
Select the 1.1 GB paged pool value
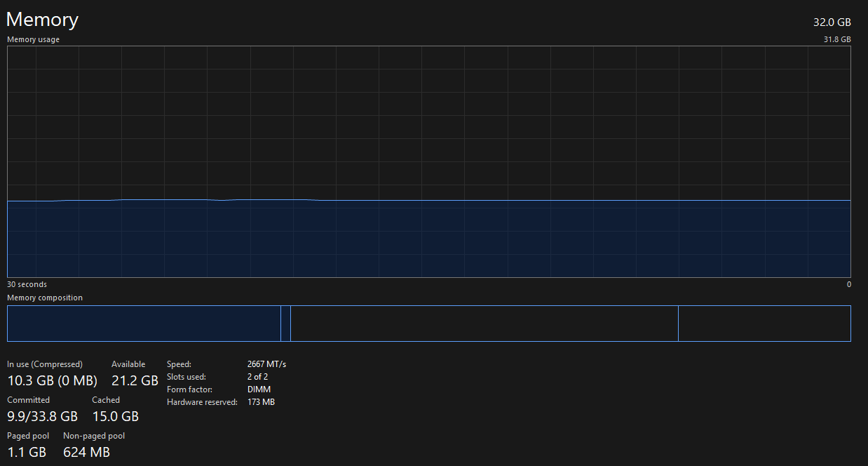click(x=27, y=453)
